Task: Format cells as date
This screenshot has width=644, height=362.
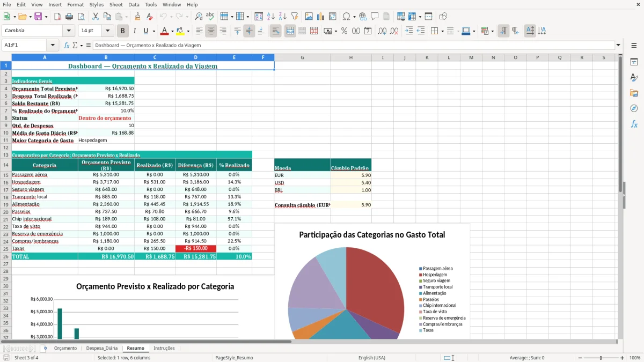Action: (x=368, y=31)
